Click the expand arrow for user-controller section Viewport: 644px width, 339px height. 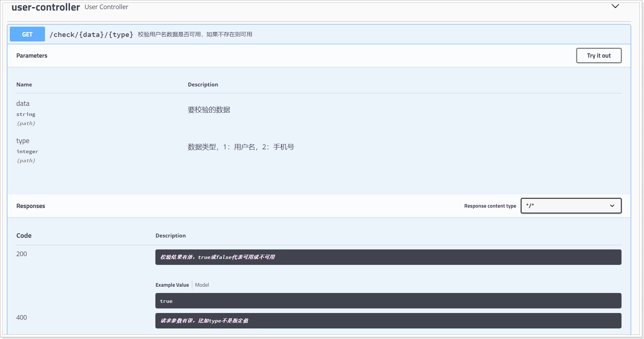(x=615, y=6)
